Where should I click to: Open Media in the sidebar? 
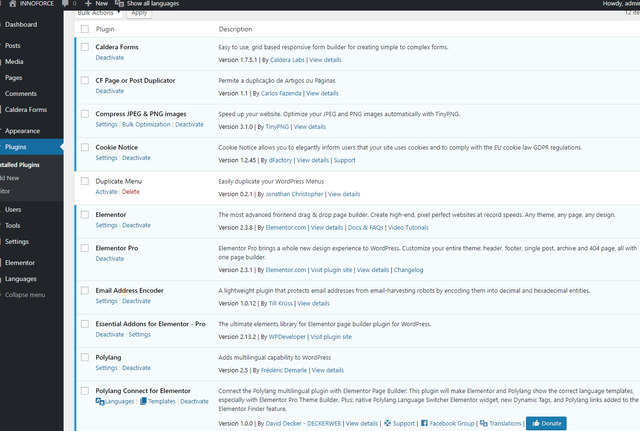tap(14, 62)
